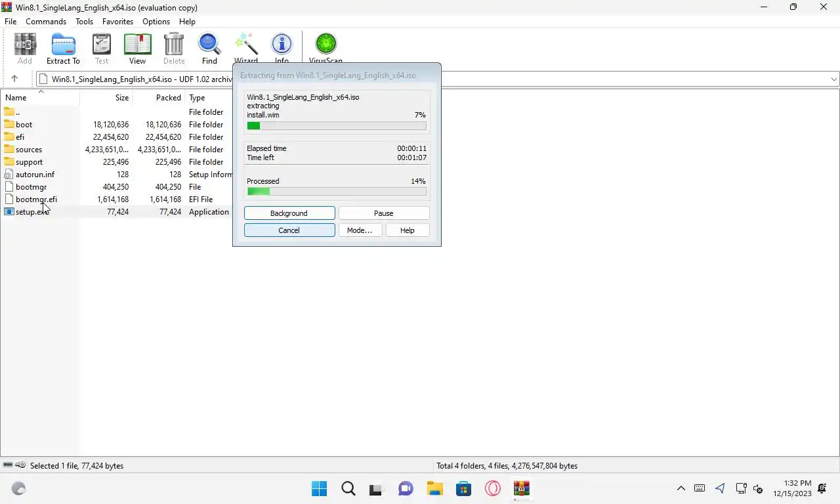Select the efi folder icon
840x504 pixels.
click(x=9, y=136)
